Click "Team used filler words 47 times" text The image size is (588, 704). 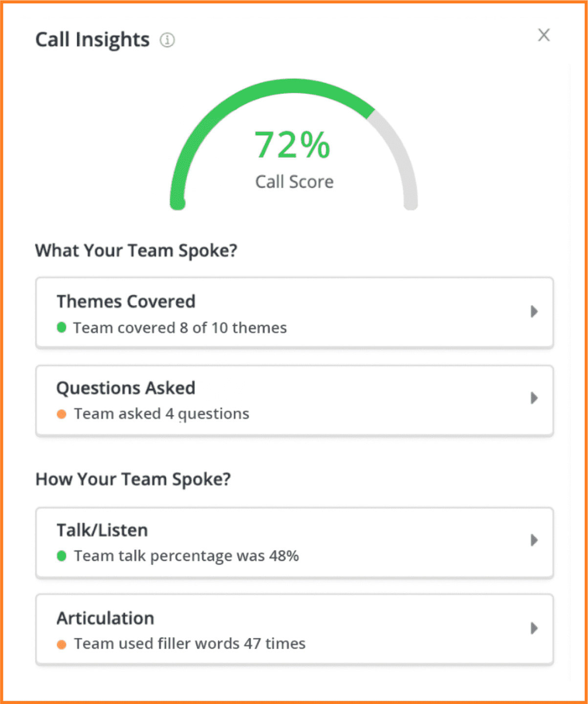point(190,644)
